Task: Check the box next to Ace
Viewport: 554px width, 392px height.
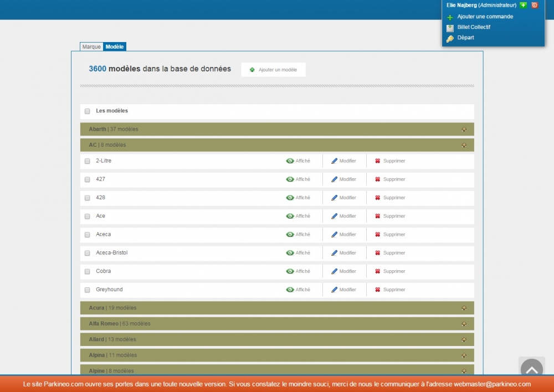Action: click(x=88, y=216)
